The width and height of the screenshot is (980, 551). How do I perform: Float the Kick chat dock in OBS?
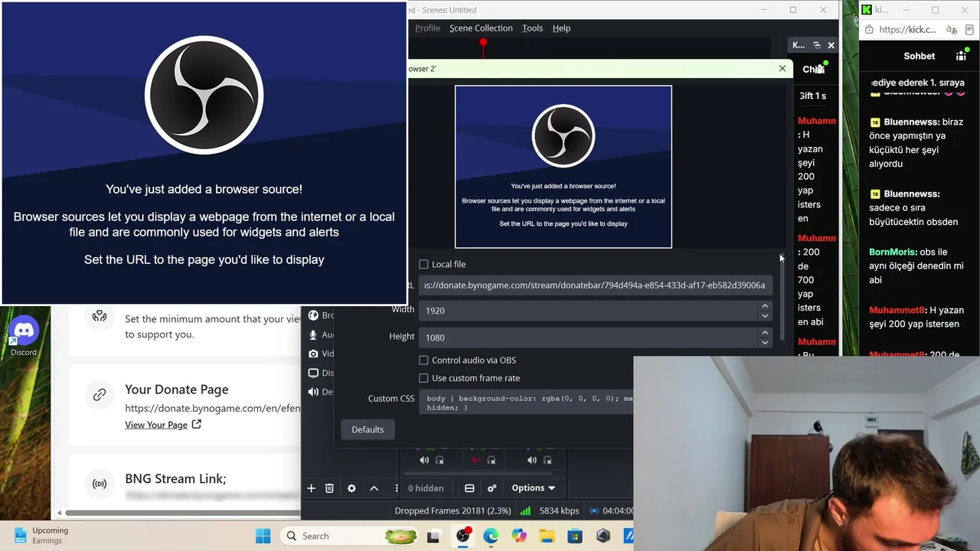pos(816,45)
